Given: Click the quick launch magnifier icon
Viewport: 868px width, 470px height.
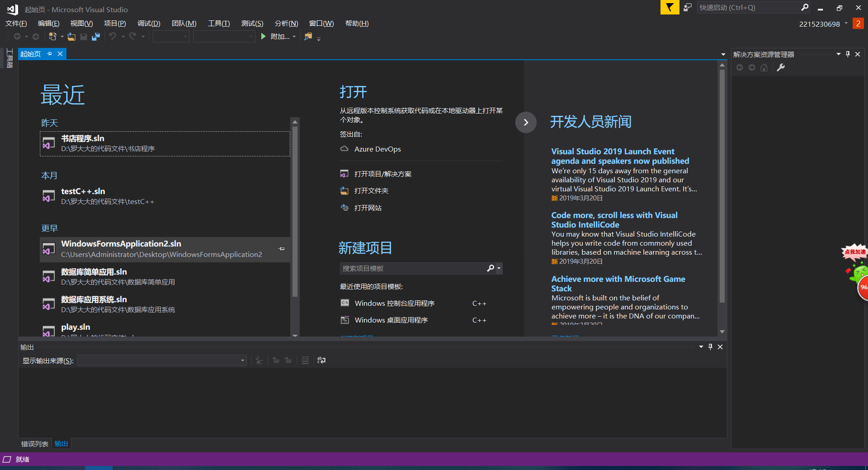Looking at the screenshot, I should (x=805, y=7).
